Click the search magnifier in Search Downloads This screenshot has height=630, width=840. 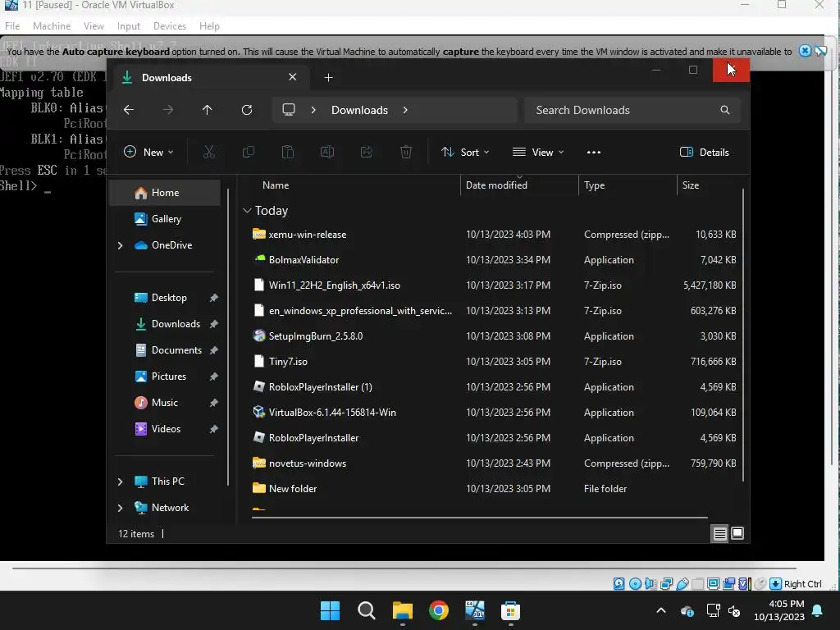pyautogui.click(x=725, y=110)
